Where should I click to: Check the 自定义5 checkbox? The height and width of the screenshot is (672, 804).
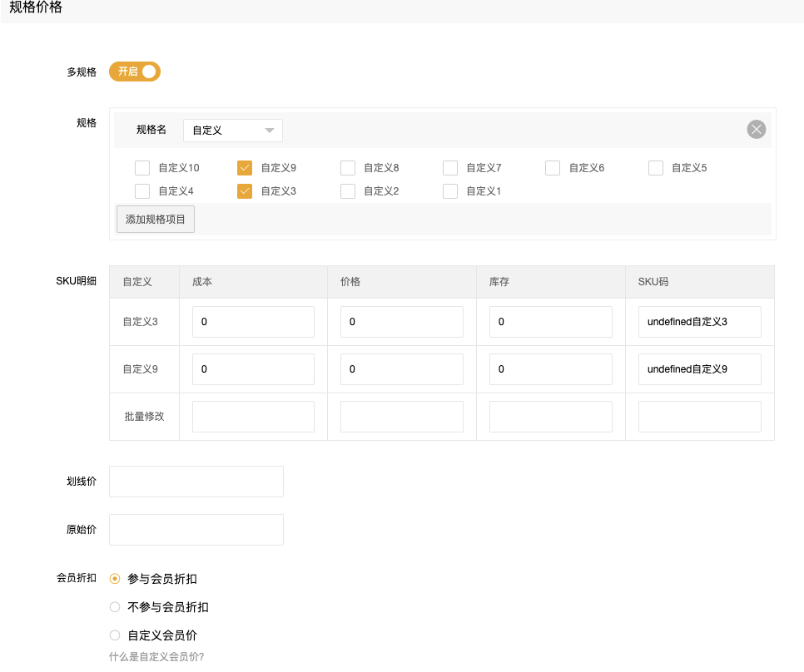656,168
